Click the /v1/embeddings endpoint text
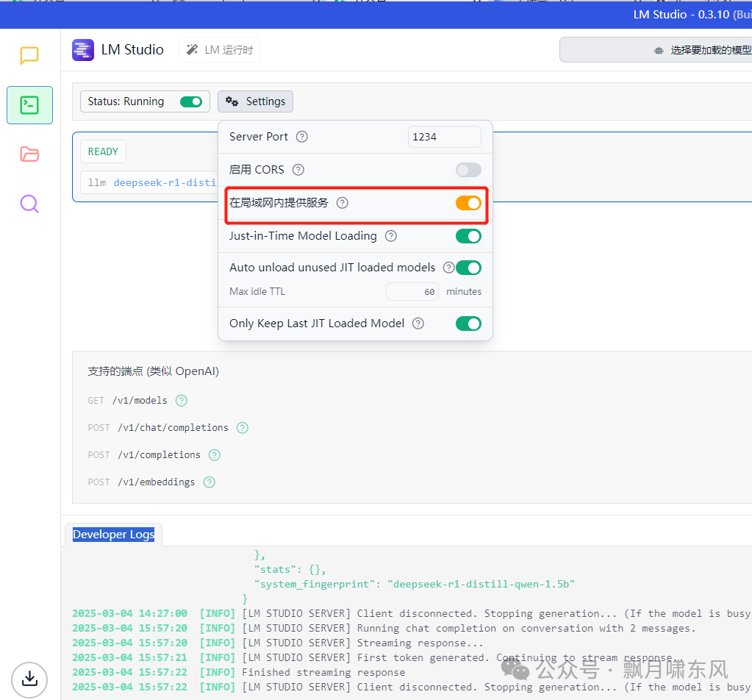Screen dimensions: 752x700 click(157, 482)
